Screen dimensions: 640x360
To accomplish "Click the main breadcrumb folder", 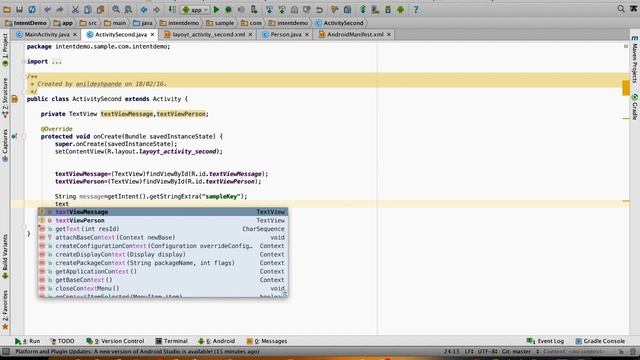I will (x=115, y=23).
